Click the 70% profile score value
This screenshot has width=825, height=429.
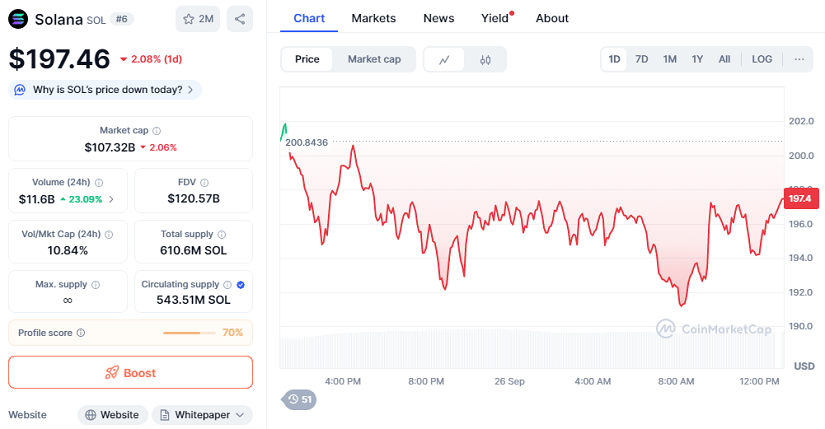click(233, 333)
